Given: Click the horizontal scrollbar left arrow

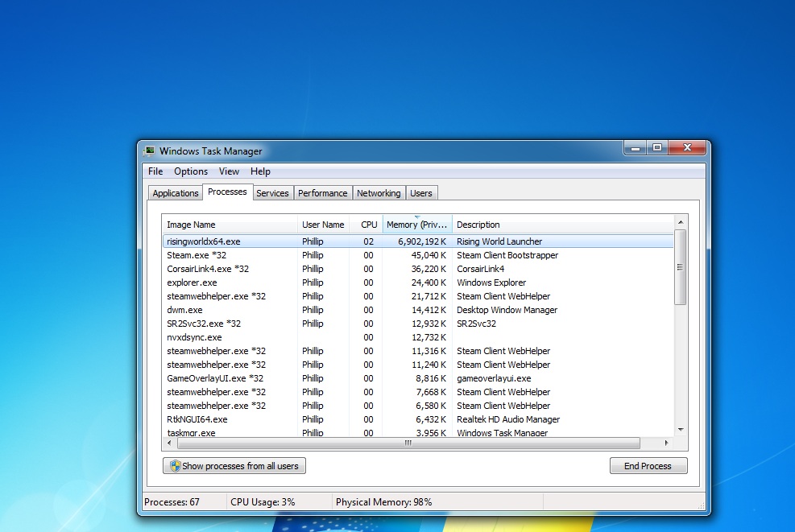Looking at the screenshot, I should coord(169,443).
